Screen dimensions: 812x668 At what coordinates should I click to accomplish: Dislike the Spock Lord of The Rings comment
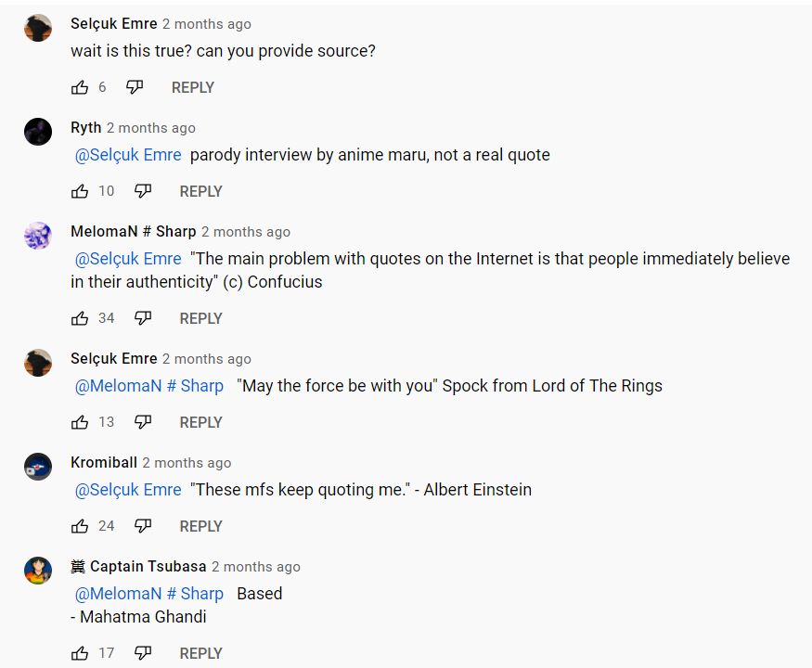point(143,422)
